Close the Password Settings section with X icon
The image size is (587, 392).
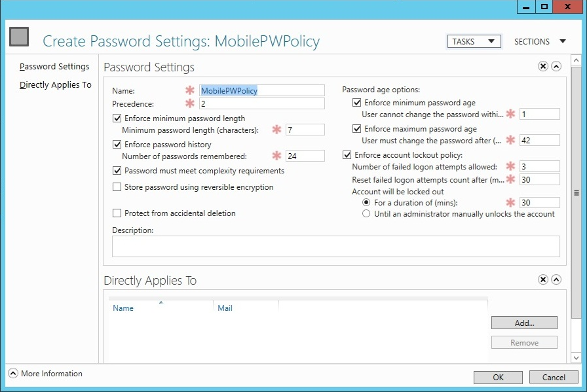click(x=543, y=66)
